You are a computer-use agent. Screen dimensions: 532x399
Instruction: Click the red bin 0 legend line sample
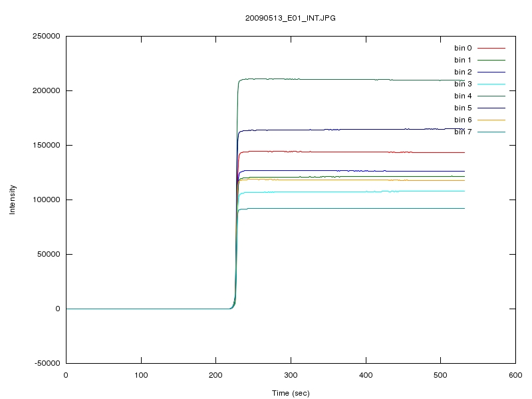pyautogui.click(x=491, y=48)
